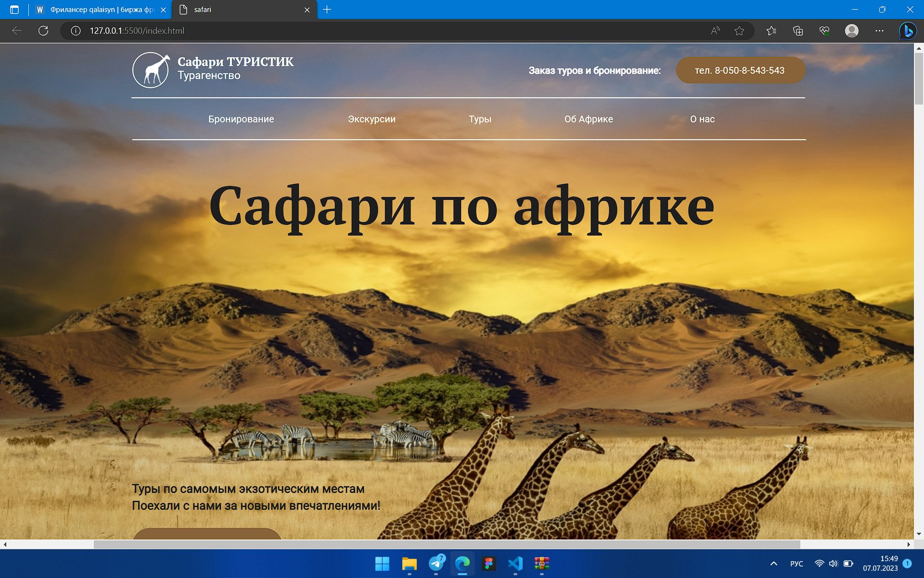Click the vertical scrollbar down arrow
Image resolution: width=924 pixels, height=578 pixels.
(919, 534)
